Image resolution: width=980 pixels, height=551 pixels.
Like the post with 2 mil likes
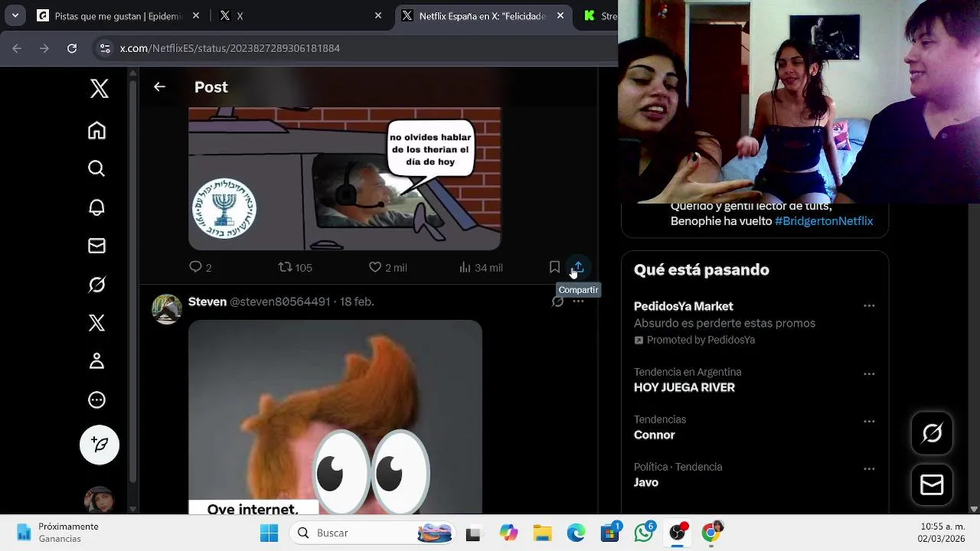[x=387, y=267]
